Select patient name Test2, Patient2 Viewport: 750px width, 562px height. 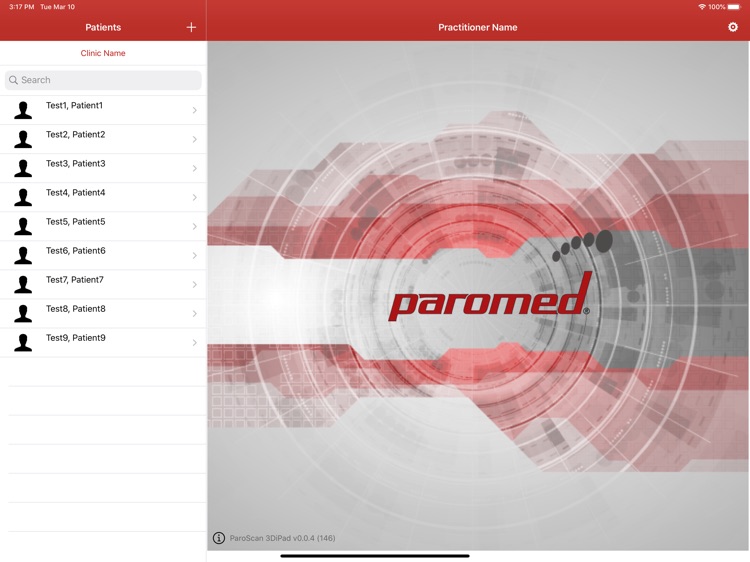pos(75,135)
